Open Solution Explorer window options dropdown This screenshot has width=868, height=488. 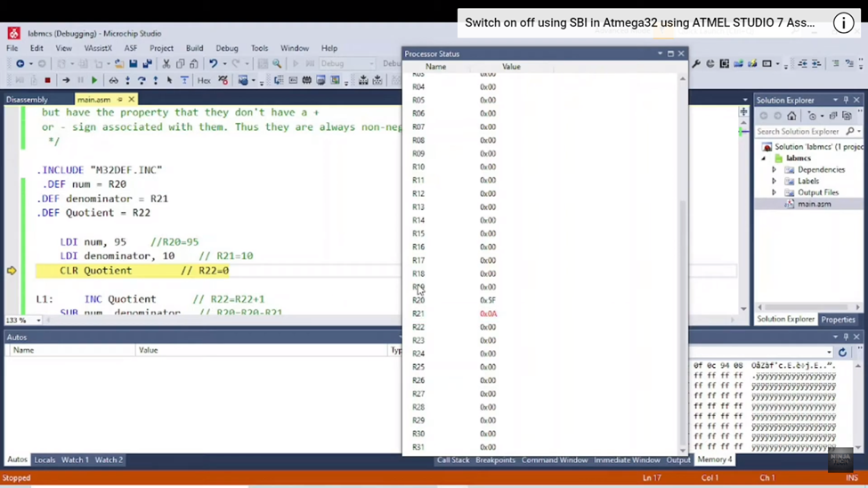tap(835, 101)
